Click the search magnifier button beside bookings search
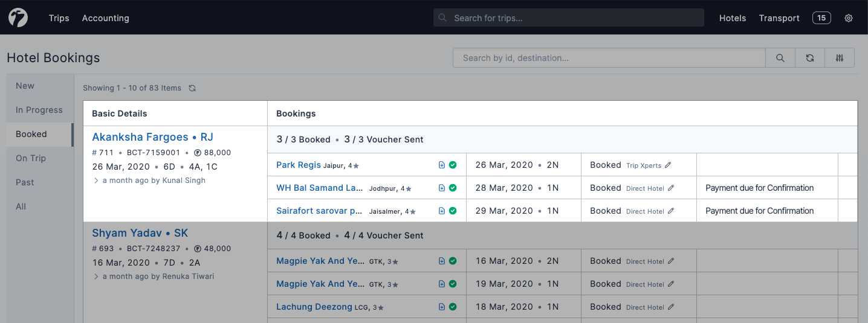The height and width of the screenshot is (323, 868). (780, 58)
